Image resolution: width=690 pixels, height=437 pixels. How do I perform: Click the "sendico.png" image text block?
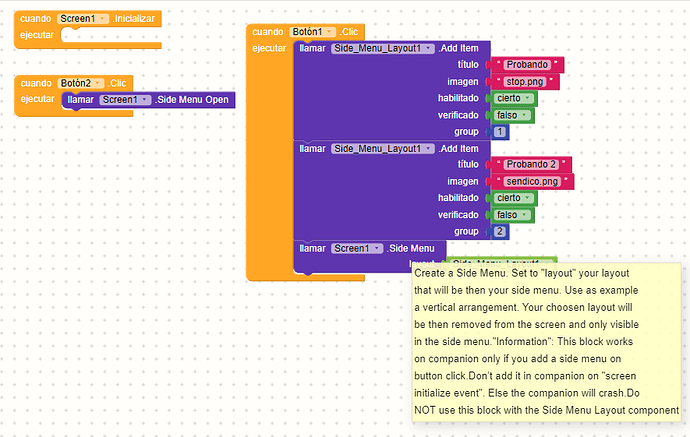point(532,182)
